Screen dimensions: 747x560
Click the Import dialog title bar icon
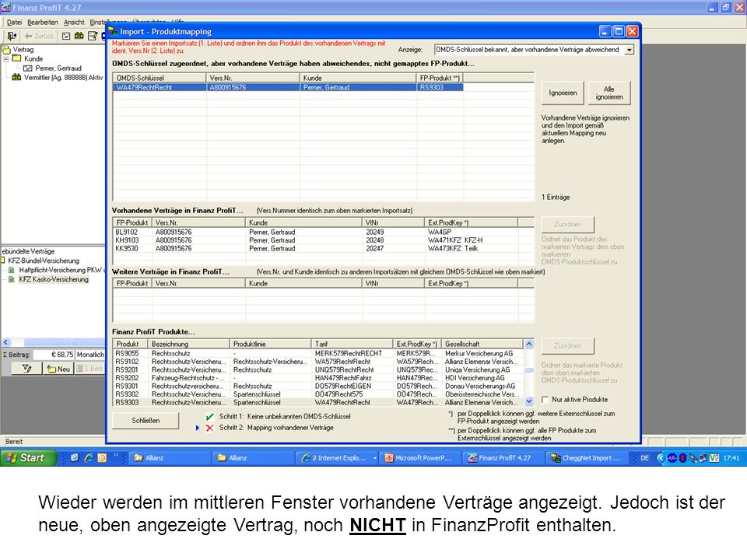tap(113, 31)
